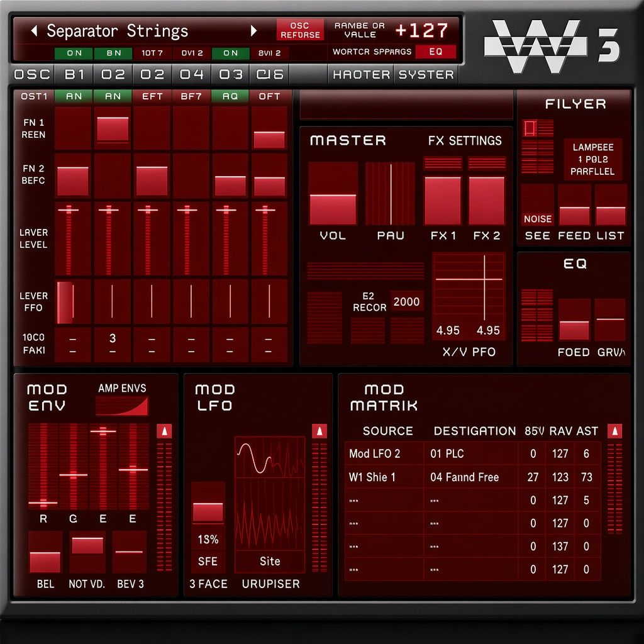This screenshot has width=644, height=644.
Task: Click the R envelope slider in MOD ENV
Action: click(x=43, y=467)
